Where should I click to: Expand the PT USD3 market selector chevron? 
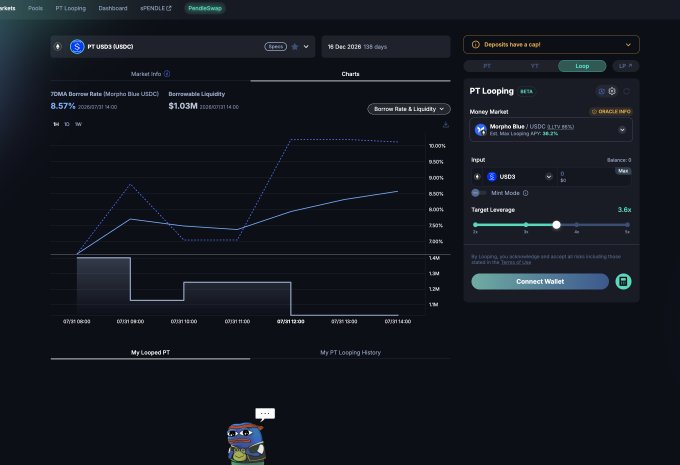(306, 46)
